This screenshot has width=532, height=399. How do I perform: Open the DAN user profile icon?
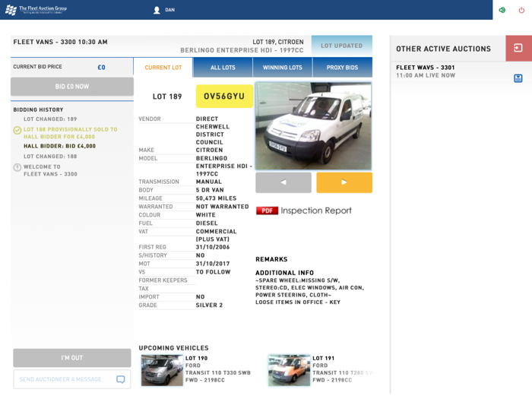click(157, 10)
